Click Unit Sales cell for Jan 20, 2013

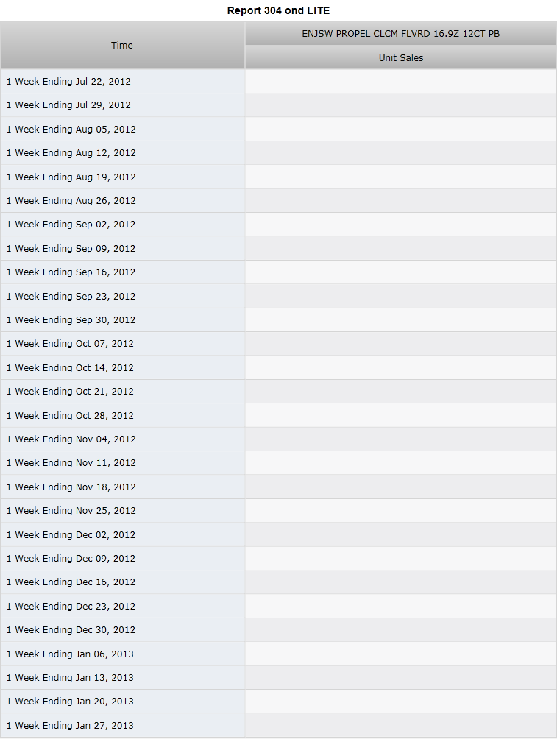click(x=401, y=702)
